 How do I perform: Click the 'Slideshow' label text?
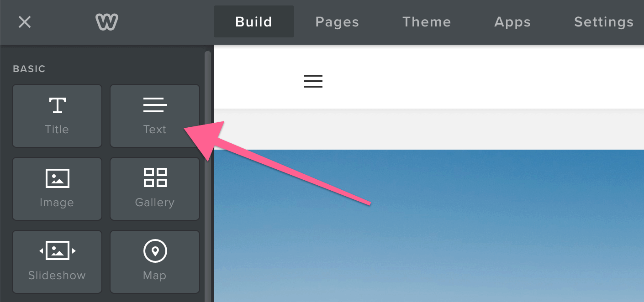pyautogui.click(x=57, y=276)
